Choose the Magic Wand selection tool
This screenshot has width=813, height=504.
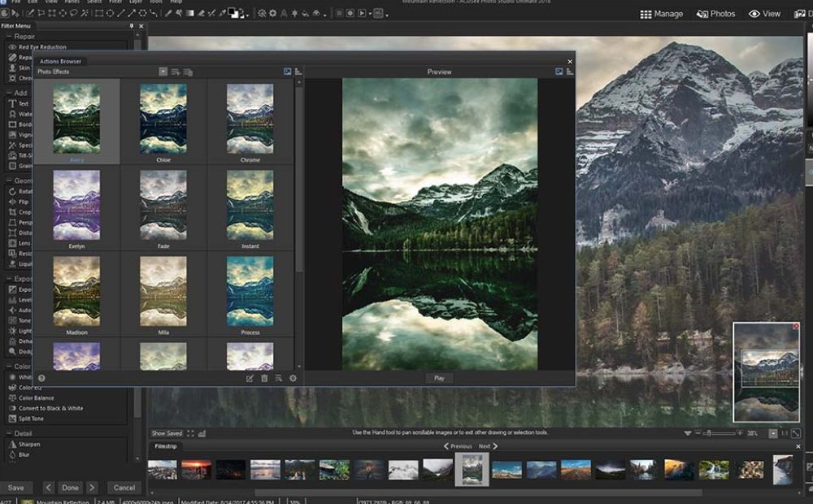tap(84, 14)
